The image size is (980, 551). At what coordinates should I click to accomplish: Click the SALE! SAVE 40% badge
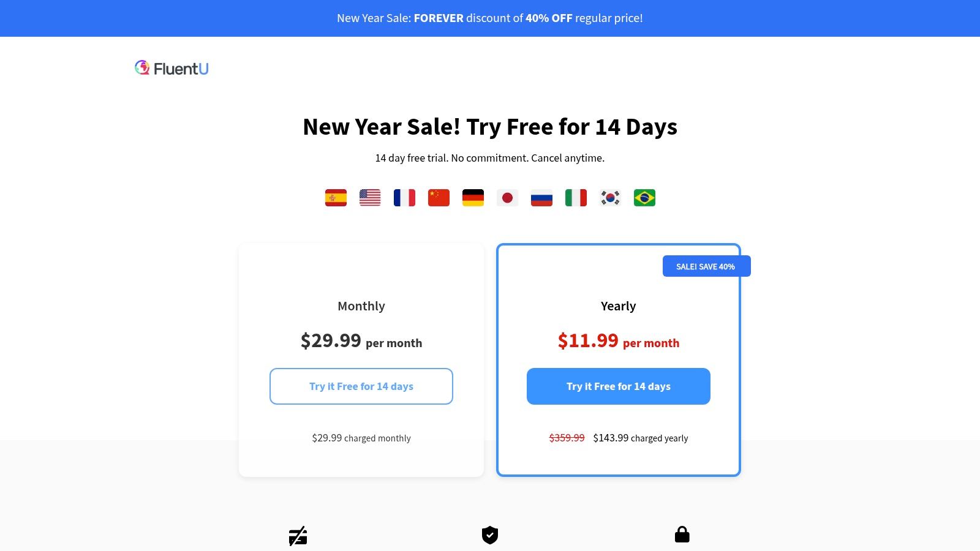coord(706,266)
